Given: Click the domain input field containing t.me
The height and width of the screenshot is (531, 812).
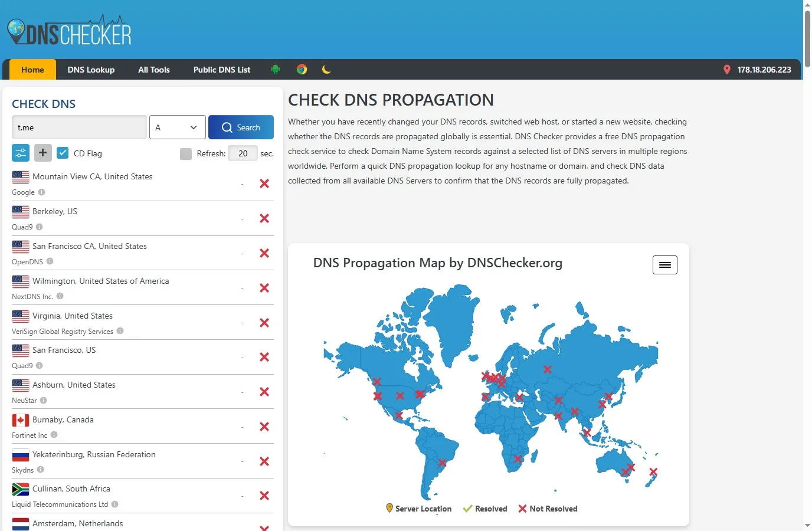Looking at the screenshot, I should click(x=79, y=127).
